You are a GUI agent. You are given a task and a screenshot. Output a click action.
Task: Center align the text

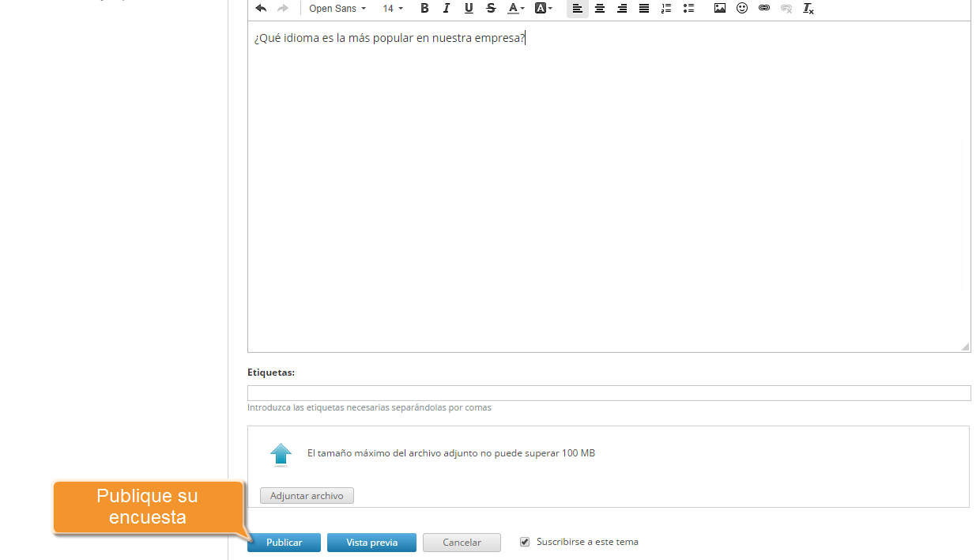(600, 8)
